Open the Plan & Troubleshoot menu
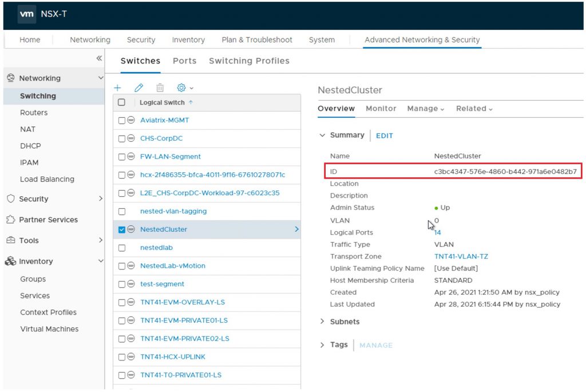This screenshot has height=392, width=586. tap(257, 39)
